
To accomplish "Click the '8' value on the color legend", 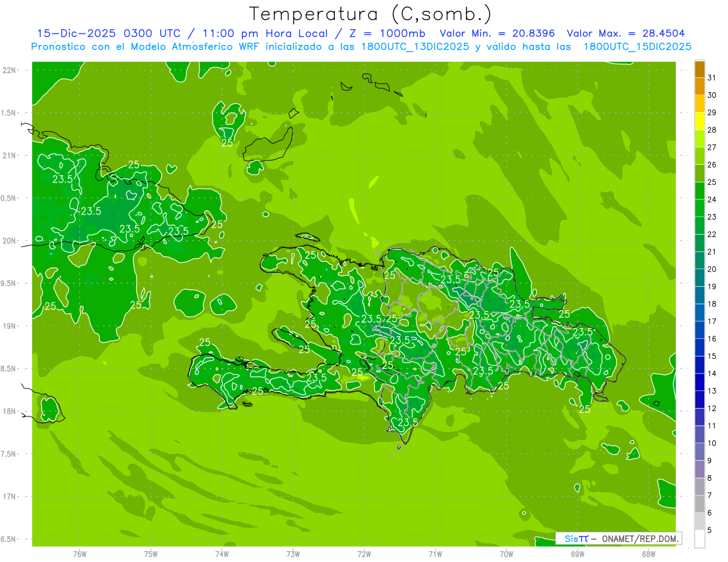I will tap(709, 478).
